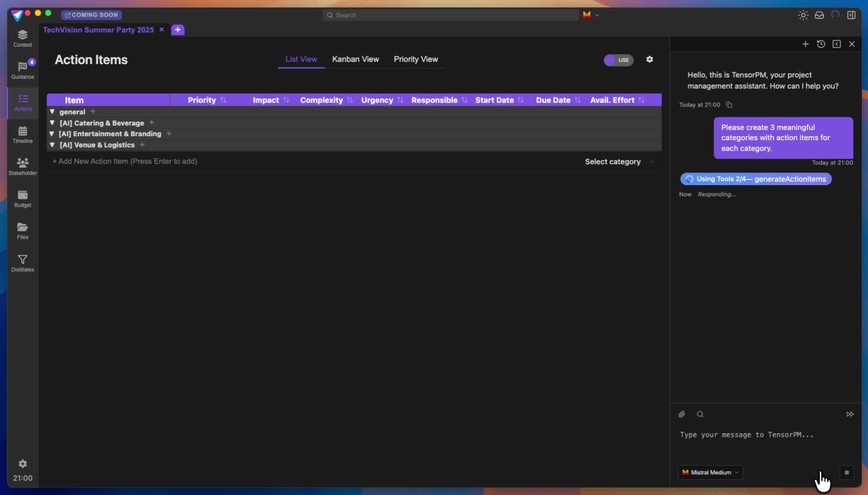Image resolution: width=868 pixels, height=495 pixels.
Task: Open the Timeline view in sidebar
Action: coord(22,134)
